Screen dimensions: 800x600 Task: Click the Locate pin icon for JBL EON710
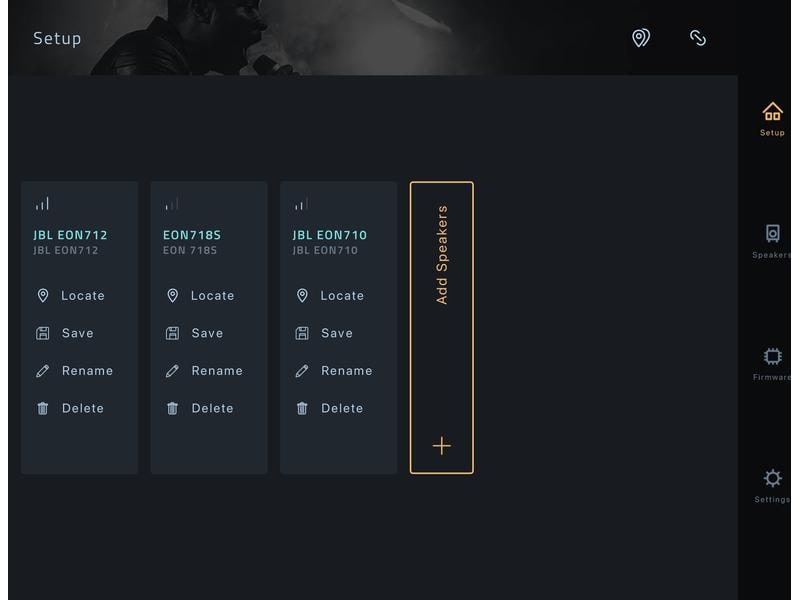click(x=302, y=295)
